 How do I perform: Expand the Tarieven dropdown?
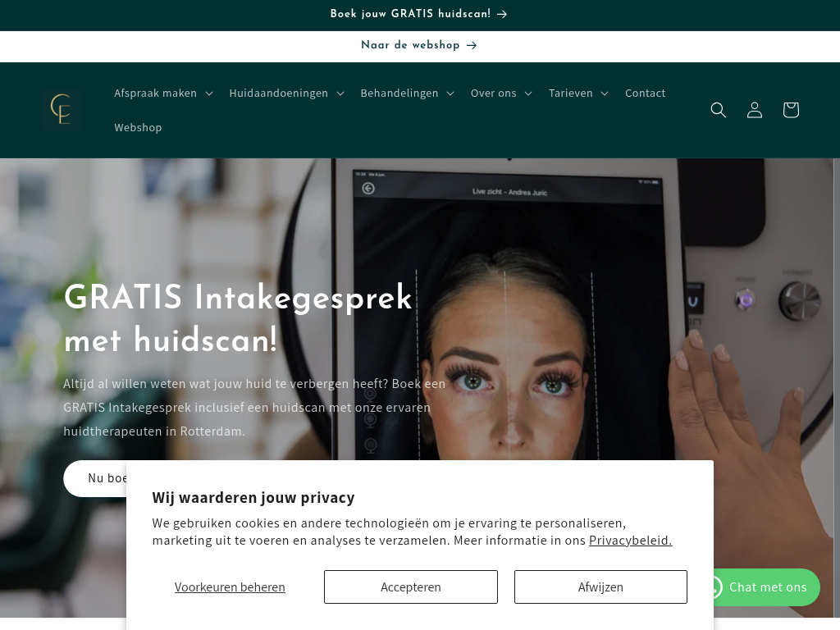(x=578, y=94)
